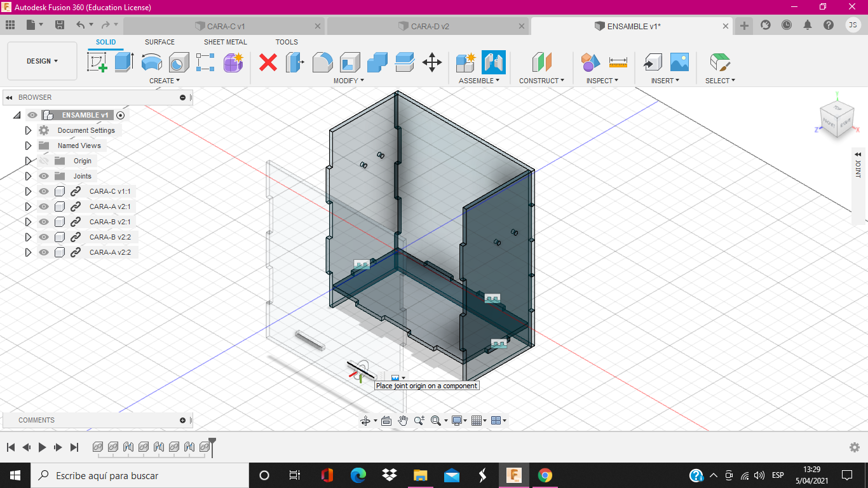The image size is (868, 488).
Task: Select the Combine tool
Action: click(x=377, y=62)
